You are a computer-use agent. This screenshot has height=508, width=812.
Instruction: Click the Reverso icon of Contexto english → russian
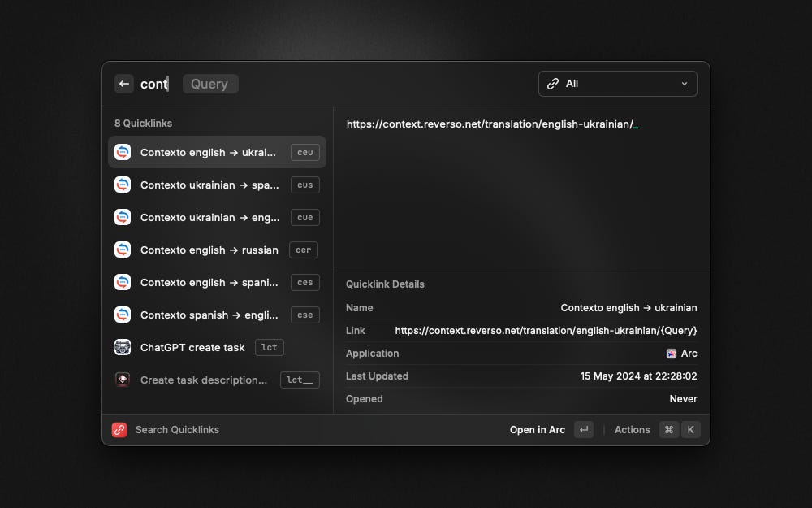(123, 250)
